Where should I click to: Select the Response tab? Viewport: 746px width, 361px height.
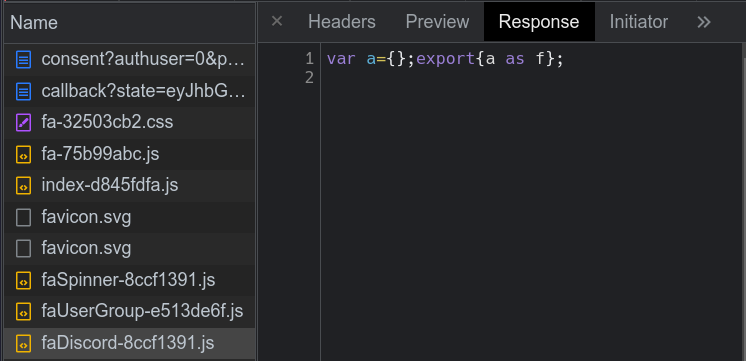[539, 22]
